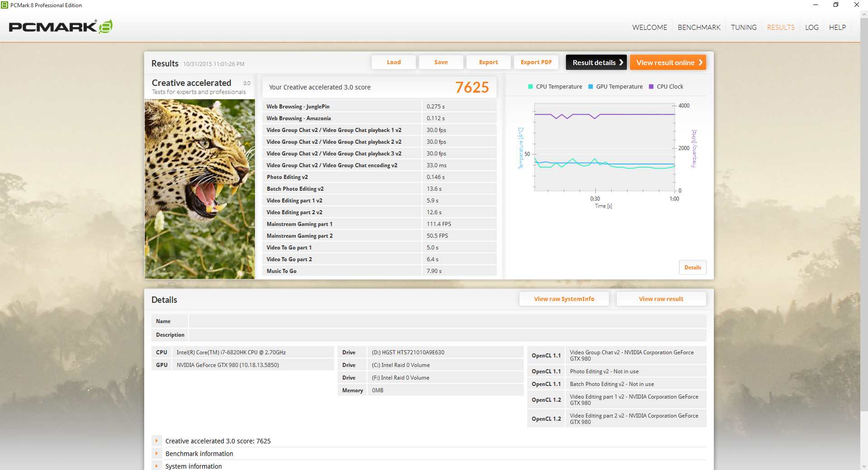868x470 pixels.
Task: Export result as PDF
Action: click(536, 62)
